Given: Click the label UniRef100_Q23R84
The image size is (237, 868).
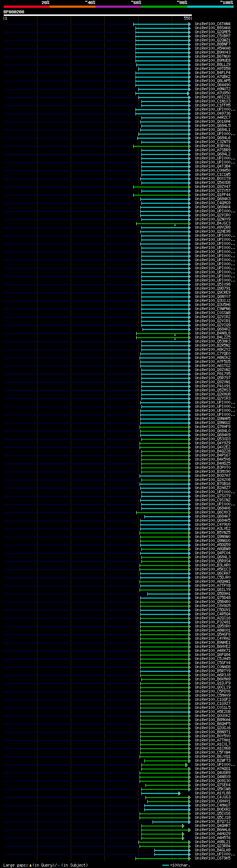Looking at the screenshot, I should (x=213, y=846).
